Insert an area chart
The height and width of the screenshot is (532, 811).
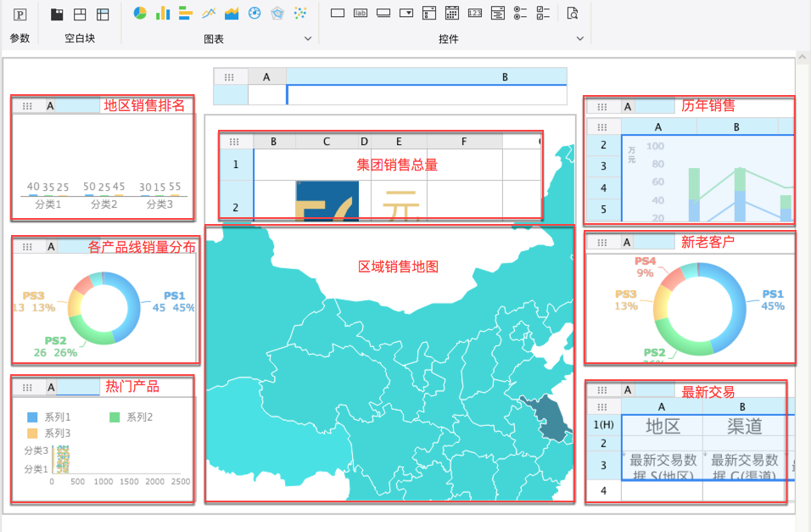232,14
